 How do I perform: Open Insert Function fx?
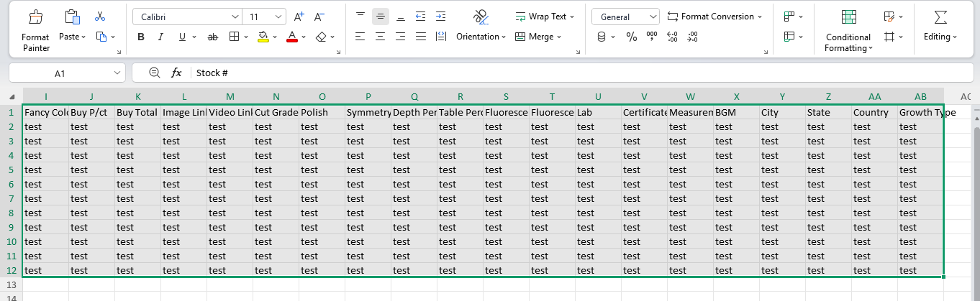pos(176,73)
